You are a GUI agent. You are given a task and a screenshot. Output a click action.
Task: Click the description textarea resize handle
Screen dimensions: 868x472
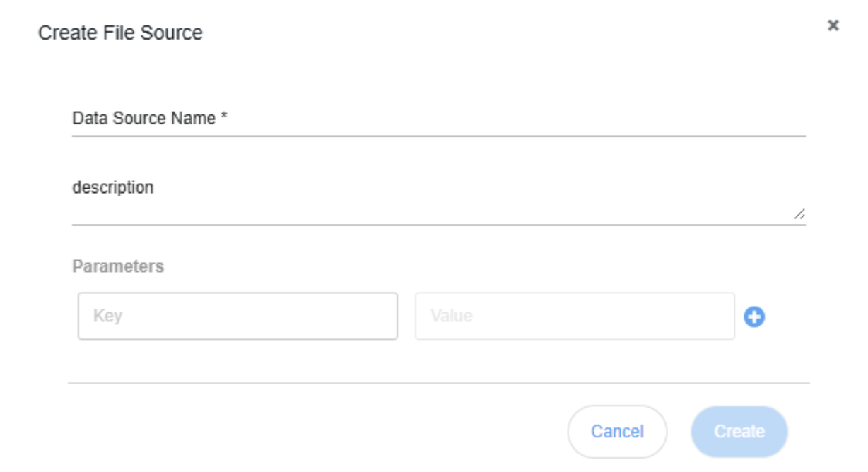[799, 214]
